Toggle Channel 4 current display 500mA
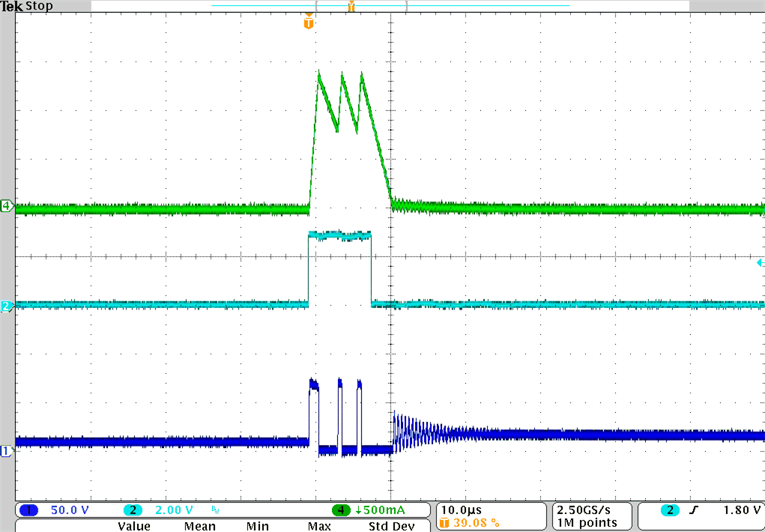Screen dimensions: 765x532 click(x=380, y=510)
